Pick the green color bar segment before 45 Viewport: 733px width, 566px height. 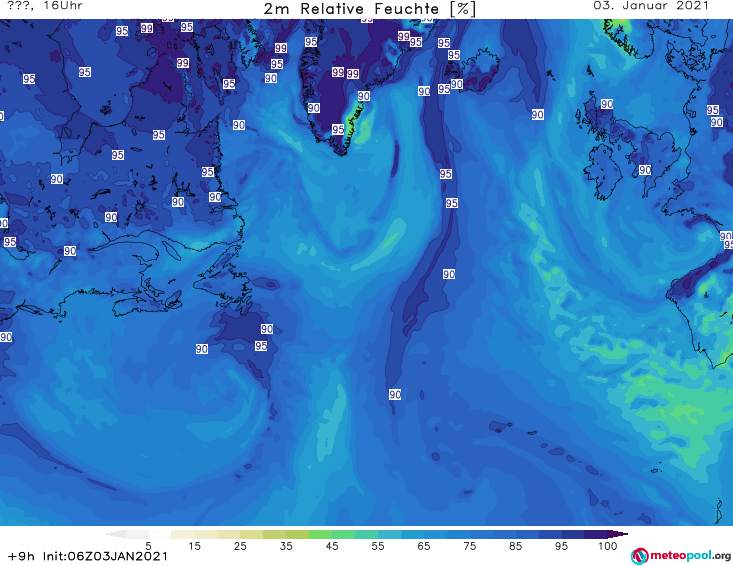[x=320, y=534]
